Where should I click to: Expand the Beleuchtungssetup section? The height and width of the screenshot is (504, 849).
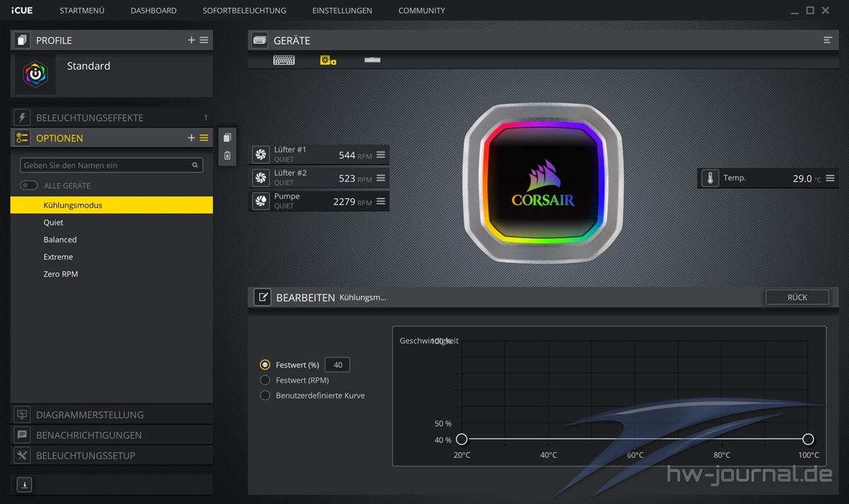coord(111,455)
